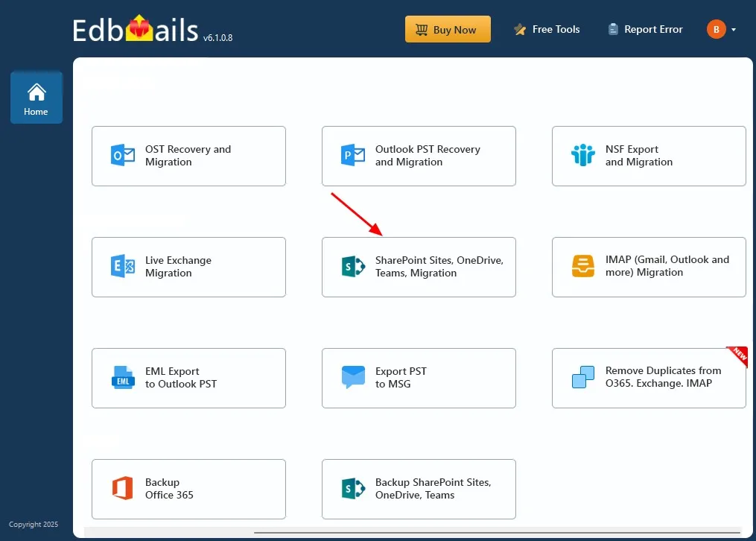Click the IMAP mailbox tray icon
This screenshot has width=756, height=541.
[x=582, y=267]
